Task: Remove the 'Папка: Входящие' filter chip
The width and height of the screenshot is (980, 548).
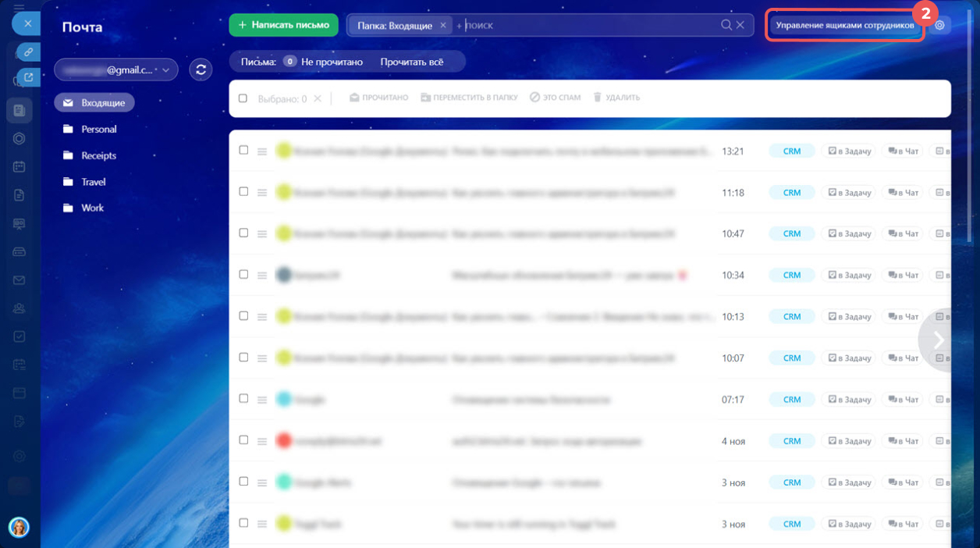Action: [x=443, y=26]
